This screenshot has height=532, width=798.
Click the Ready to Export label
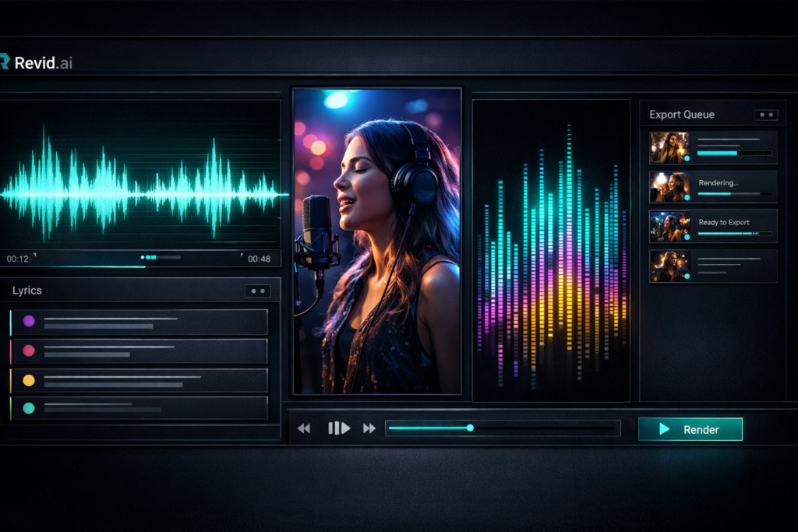coord(724,222)
